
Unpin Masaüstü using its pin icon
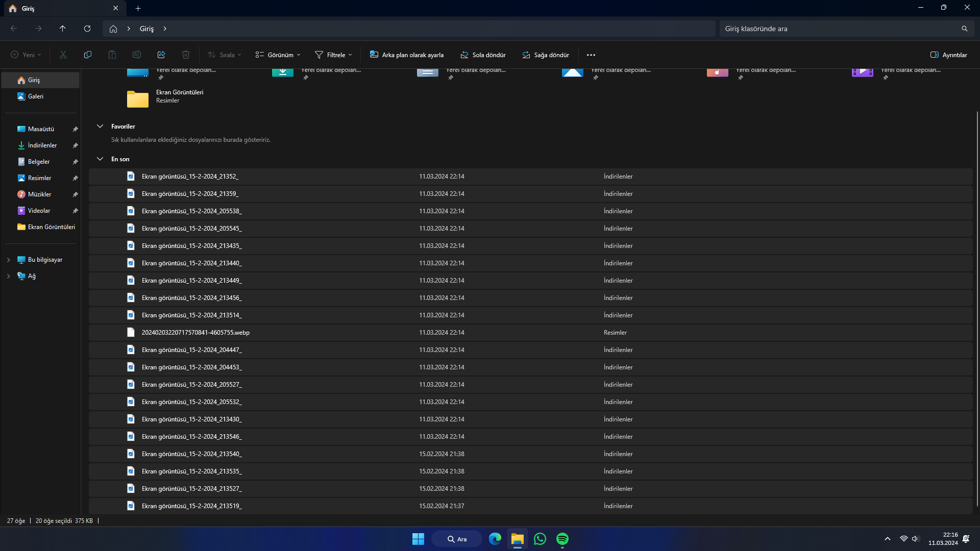coord(75,129)
